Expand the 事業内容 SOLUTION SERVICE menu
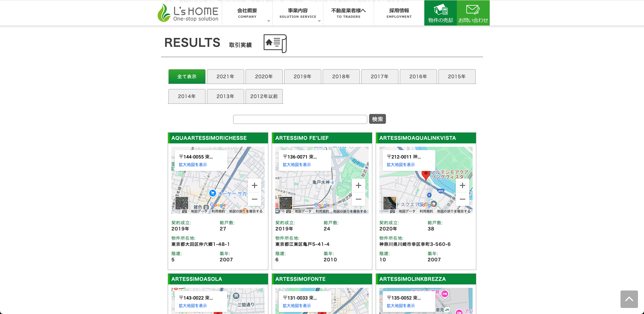The image size is (644, 314). (x=298, y=13)
